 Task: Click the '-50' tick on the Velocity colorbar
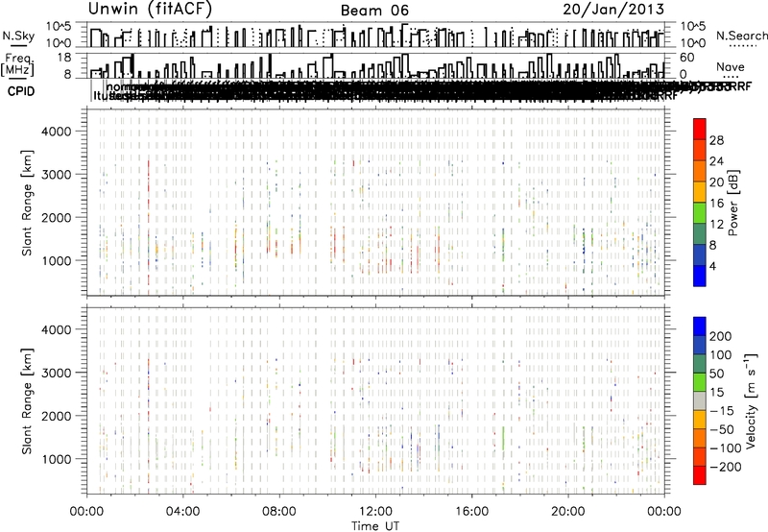(722, 429)
